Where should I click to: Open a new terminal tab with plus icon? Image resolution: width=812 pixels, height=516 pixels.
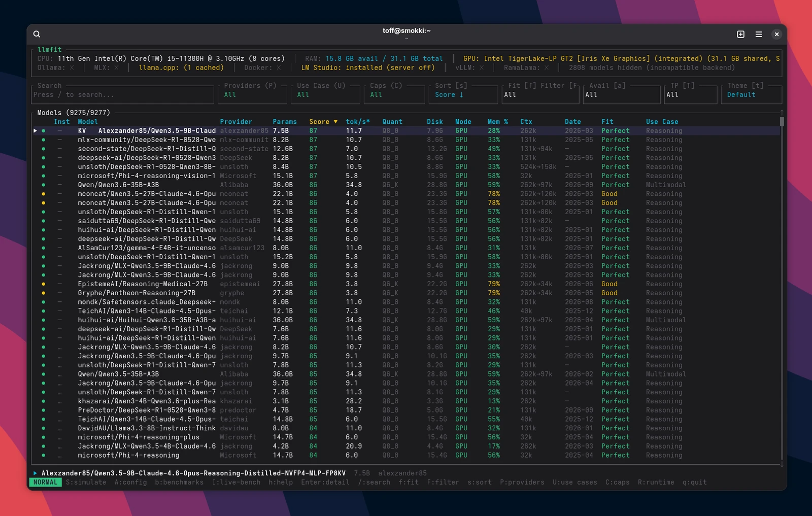pos(740,34)
